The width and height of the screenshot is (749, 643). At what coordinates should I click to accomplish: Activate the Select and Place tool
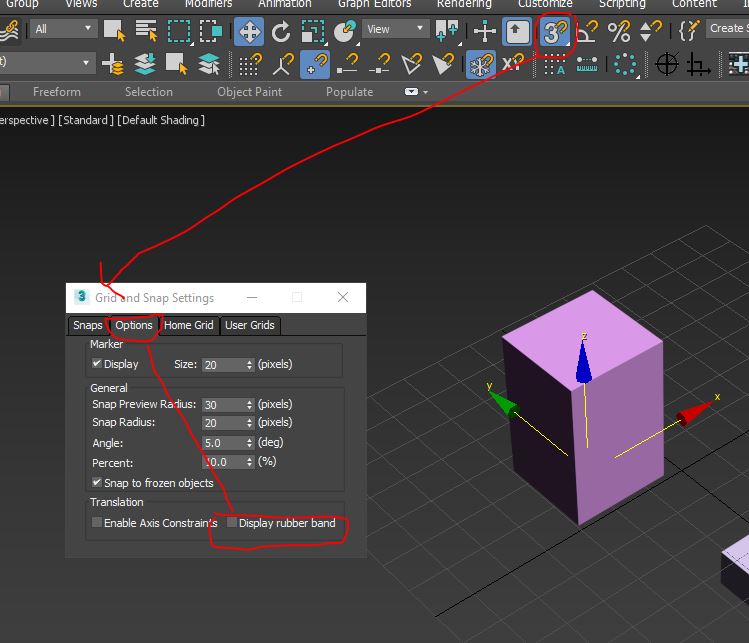click(x=344, y=32)
